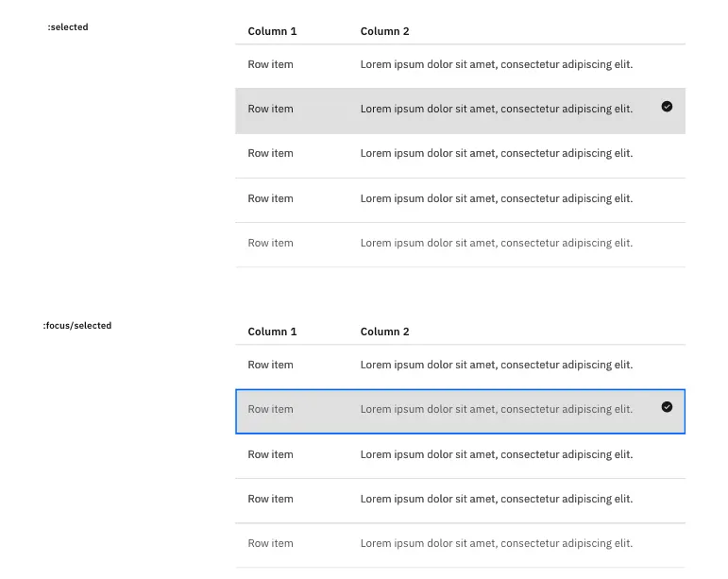Click the checkmark icon in the gray selected row
The image size is (728, 579).
(x=667, y=107)
